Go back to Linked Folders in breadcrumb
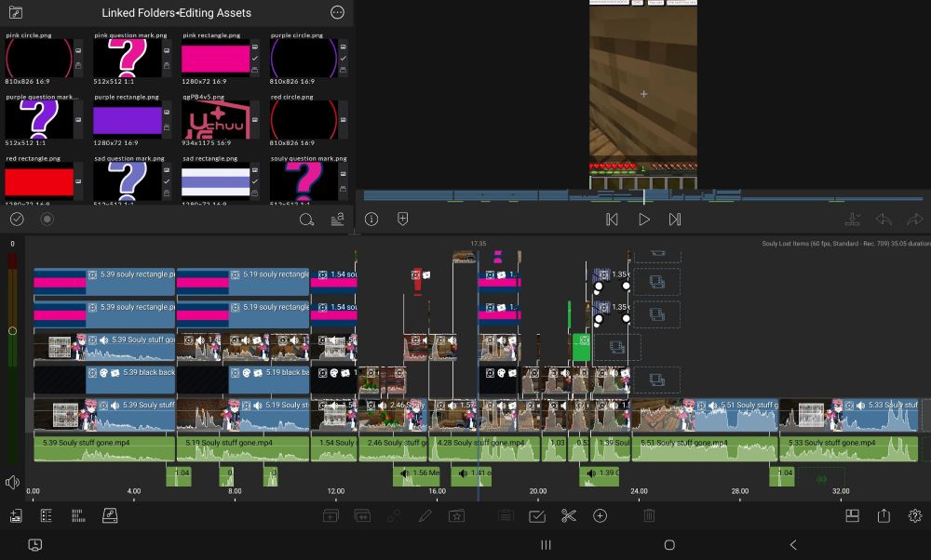Image resolution: width=931 pixels, height=560 pixels. 138,12
